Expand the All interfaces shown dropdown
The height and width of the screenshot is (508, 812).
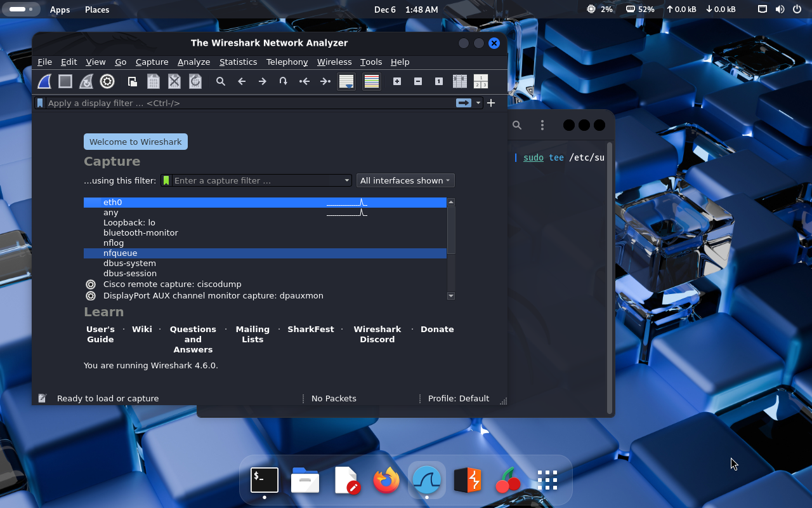tap(405, 180)
